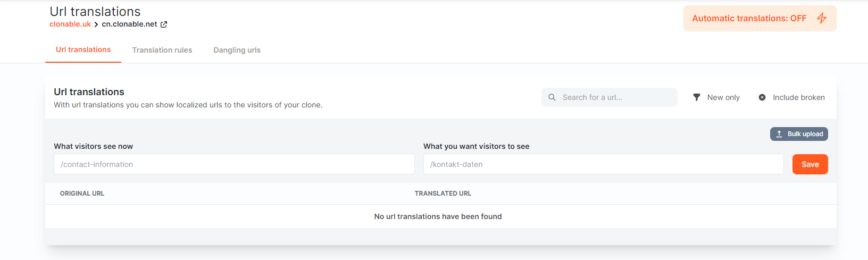Open the Translation rules tab
This screenshot has height=260, width=868.
click(x=162, y=50)
